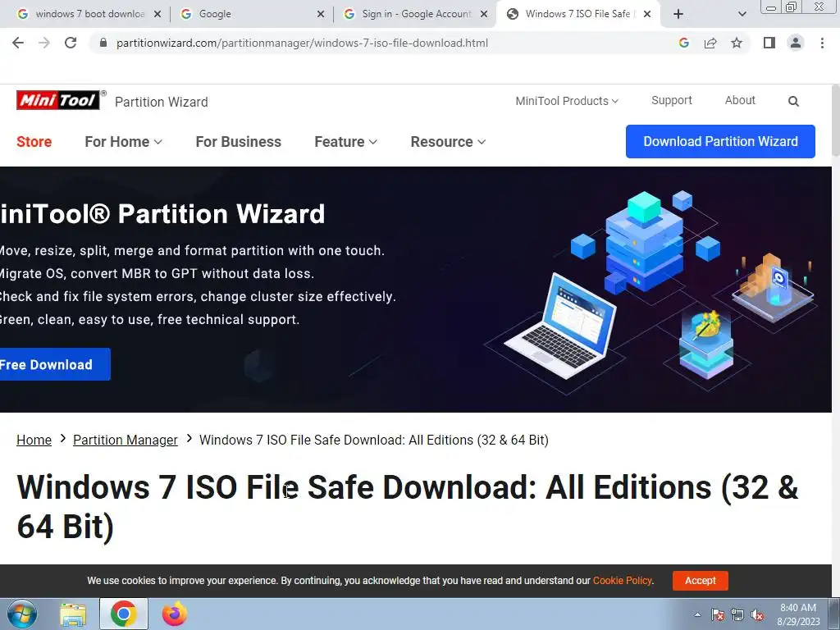Reload the page with the refresh icon

pos(71,43)
